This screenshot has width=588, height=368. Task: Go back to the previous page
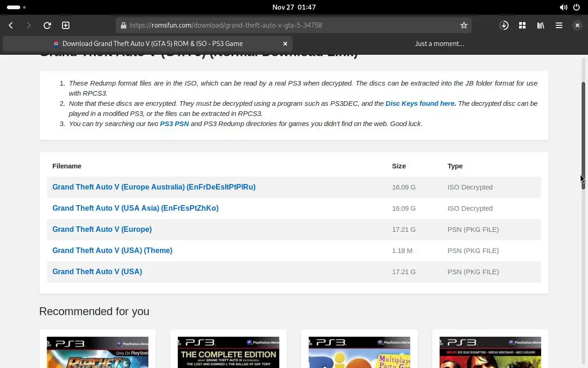pos(11,25)
